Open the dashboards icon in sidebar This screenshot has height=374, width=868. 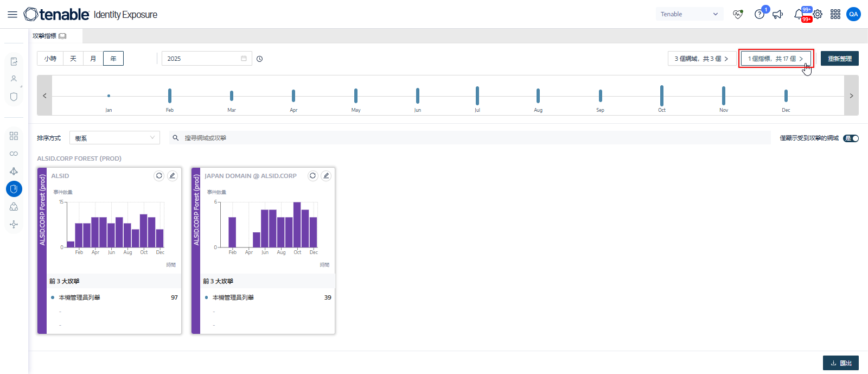pyautogui.click(x=14, y=136)
